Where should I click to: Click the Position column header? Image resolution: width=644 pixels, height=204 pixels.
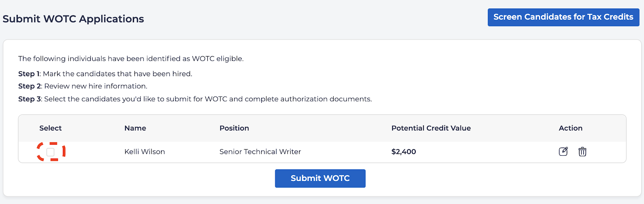coord(234,128)
